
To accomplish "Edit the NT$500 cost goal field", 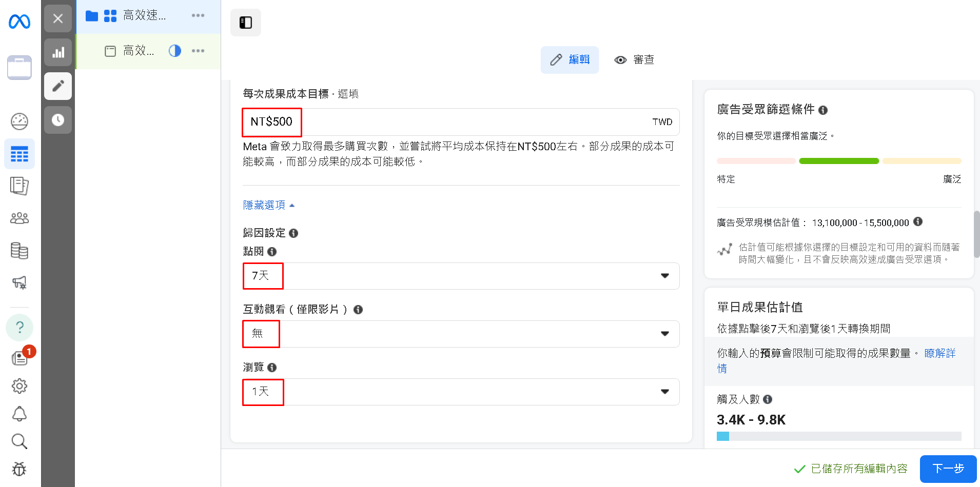I will [x=461, y=122].
